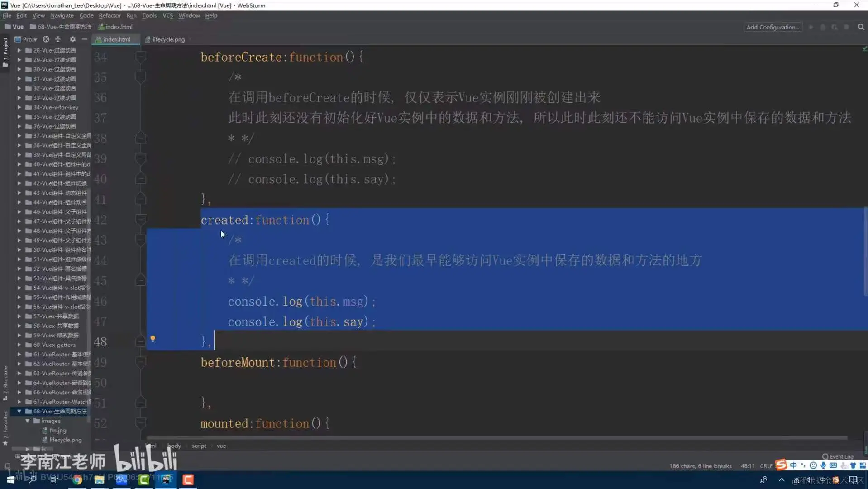Collapse the created function code fold arrow
The image size is (868, 489).
tap(141, 220)
